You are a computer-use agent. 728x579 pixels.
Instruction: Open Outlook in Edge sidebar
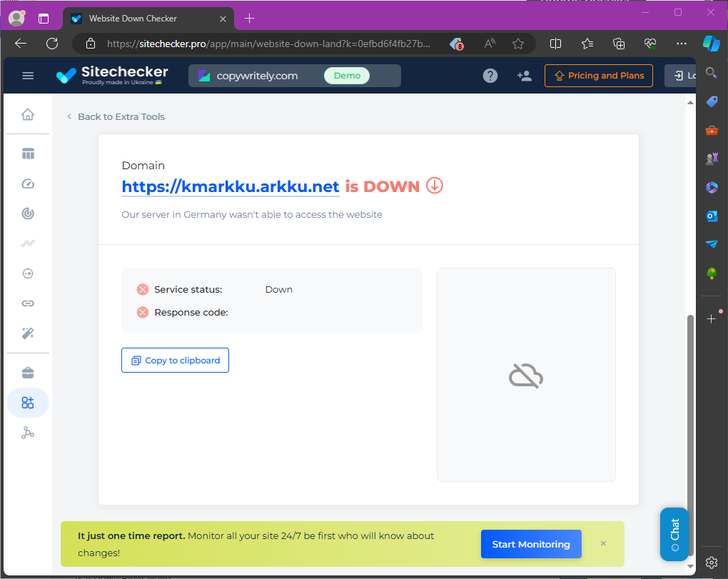[x=712, y=216]
